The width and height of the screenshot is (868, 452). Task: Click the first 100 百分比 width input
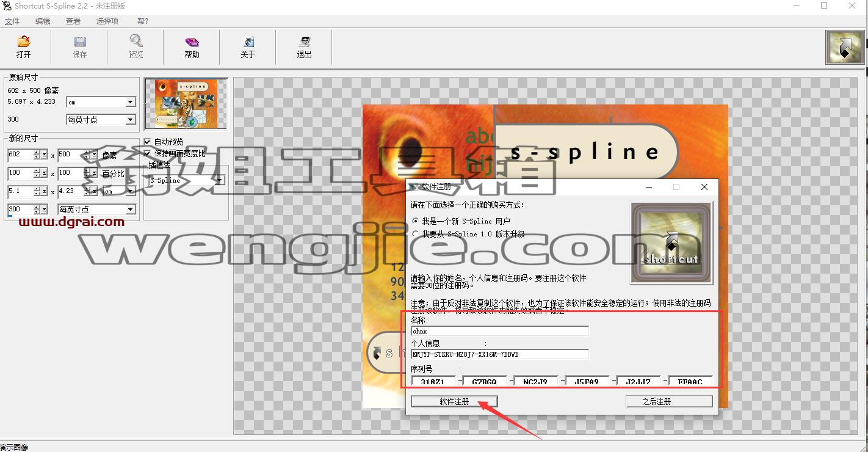point(21,173)
